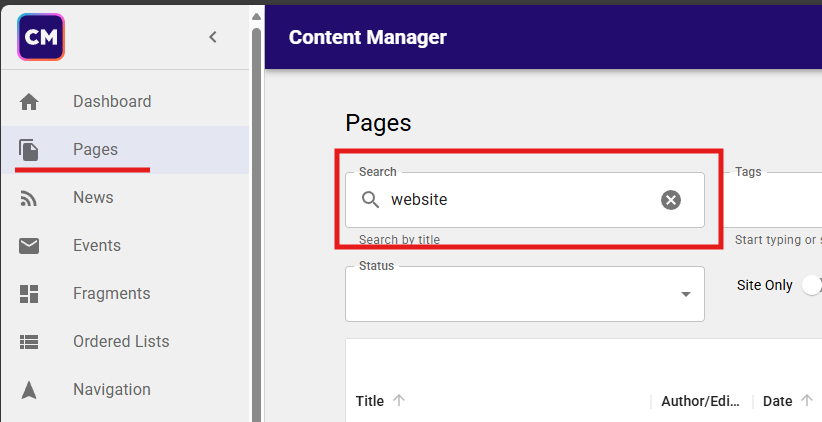Click the Author/Editor column header

click(700, 401)
